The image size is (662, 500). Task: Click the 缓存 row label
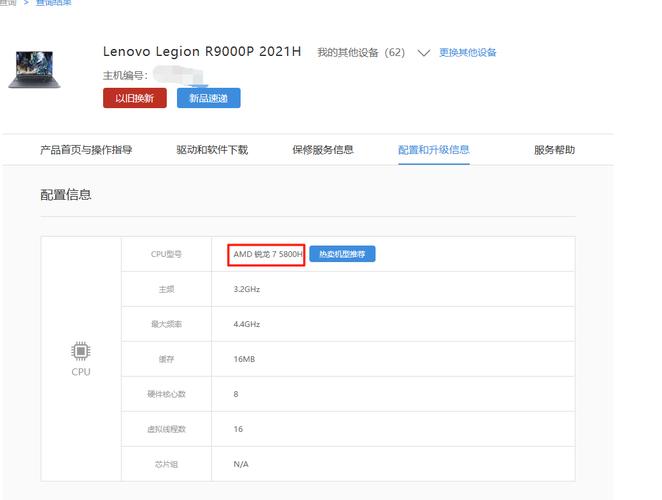166,359
